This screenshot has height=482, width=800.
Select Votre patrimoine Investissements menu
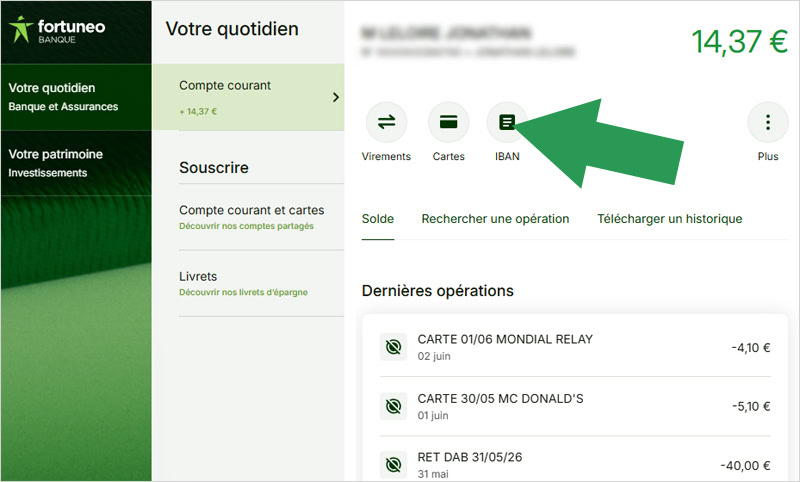[76, 163]
